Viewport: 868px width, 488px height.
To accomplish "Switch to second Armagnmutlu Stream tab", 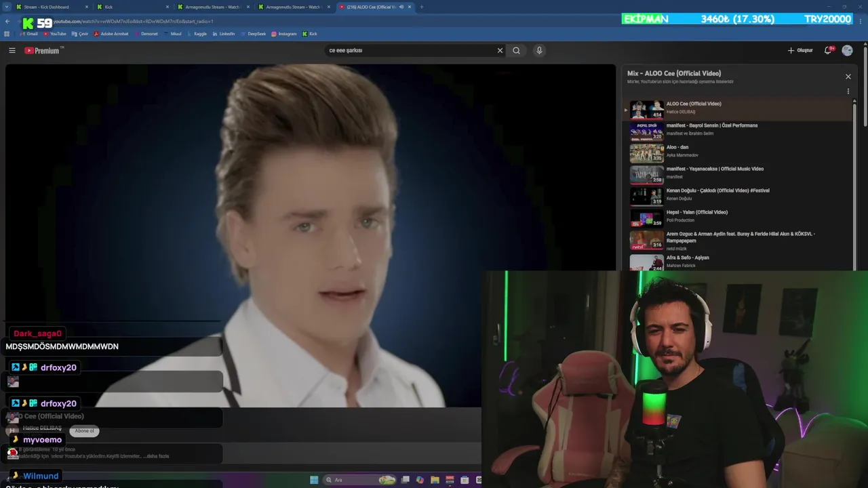I will (293, 7).
